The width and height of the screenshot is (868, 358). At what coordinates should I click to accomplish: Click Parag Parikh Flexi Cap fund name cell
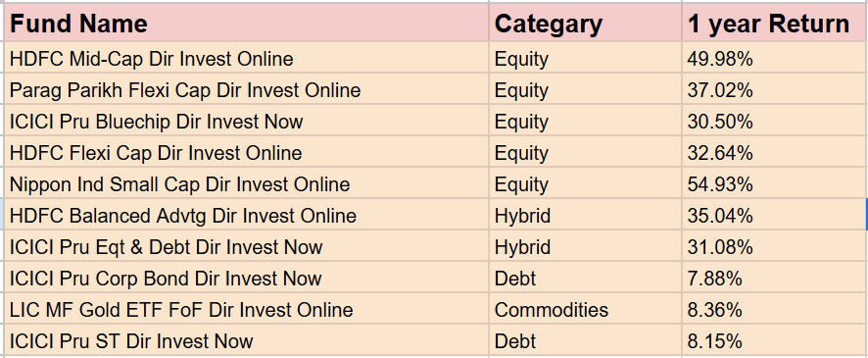246,88
